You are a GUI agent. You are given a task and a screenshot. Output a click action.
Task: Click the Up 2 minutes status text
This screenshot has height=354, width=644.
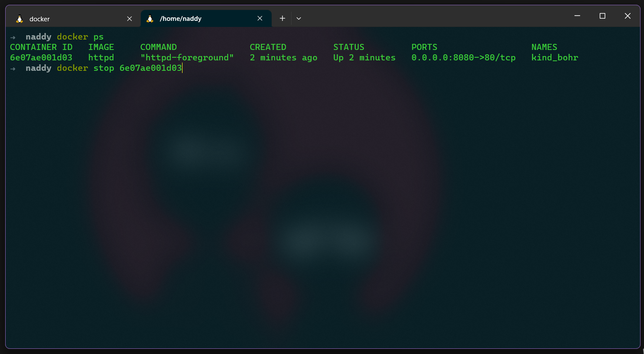364,57
